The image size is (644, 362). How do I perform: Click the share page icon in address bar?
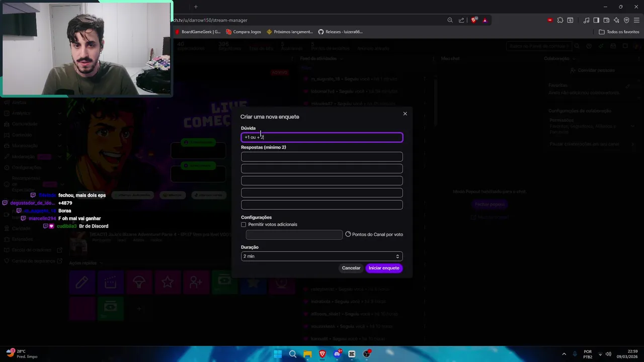pos(461,20)
